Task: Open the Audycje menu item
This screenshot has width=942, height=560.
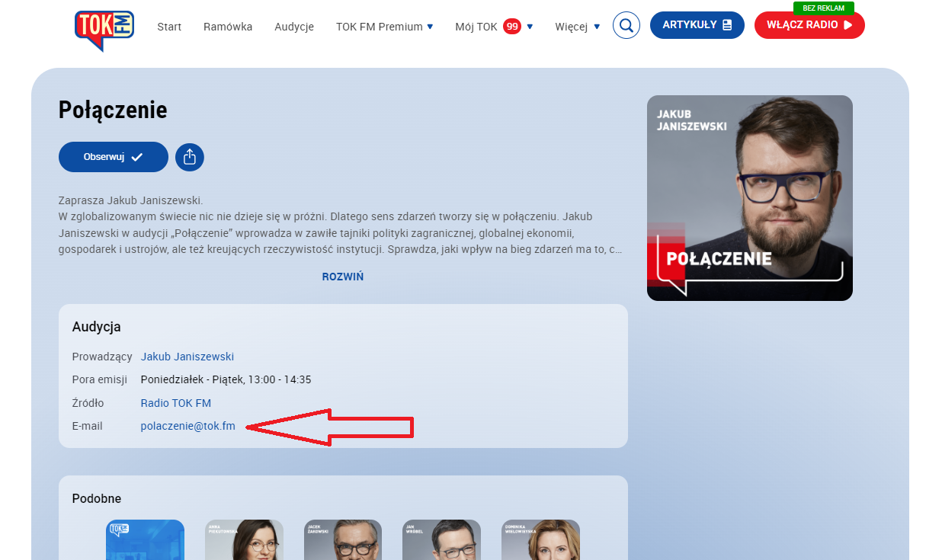Action: coord(294,27)
